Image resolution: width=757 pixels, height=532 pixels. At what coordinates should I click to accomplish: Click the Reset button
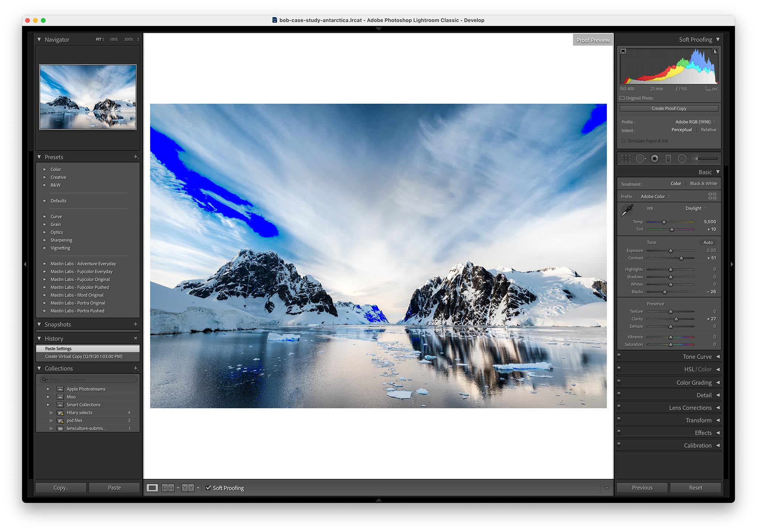[x=696, y=488]
